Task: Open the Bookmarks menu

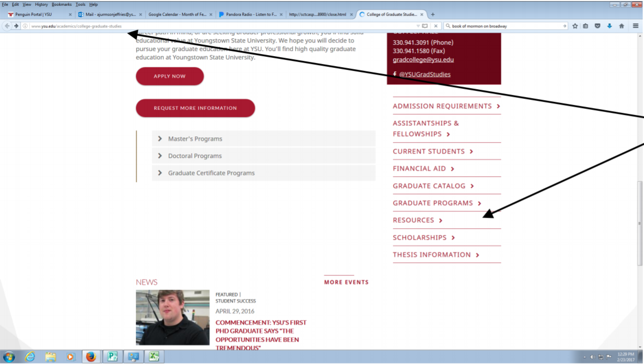Action: click(62, 4)
